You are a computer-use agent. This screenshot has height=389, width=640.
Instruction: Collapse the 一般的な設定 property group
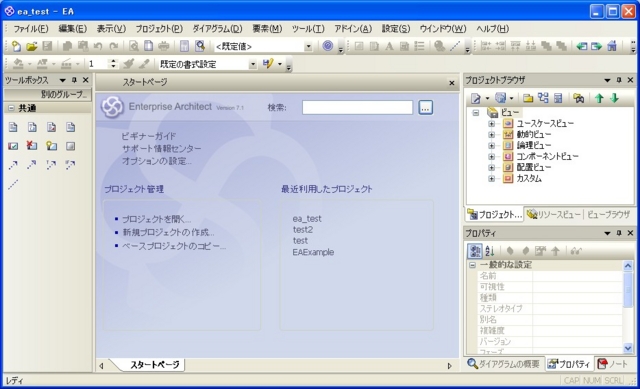point(472,265)
